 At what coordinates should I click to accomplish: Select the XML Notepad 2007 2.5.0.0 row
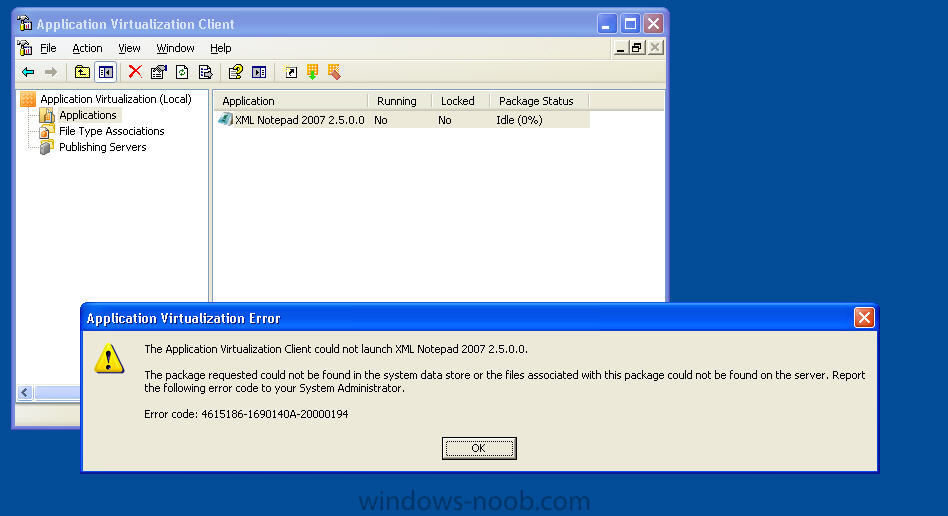pyautogui.click(x=403, y=120)
